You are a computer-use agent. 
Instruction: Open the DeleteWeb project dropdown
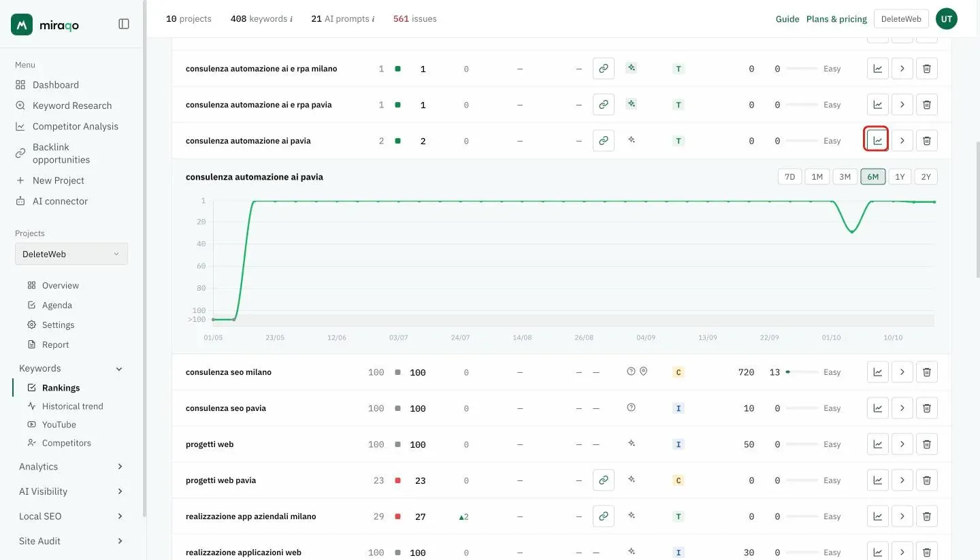click(71, 254)
